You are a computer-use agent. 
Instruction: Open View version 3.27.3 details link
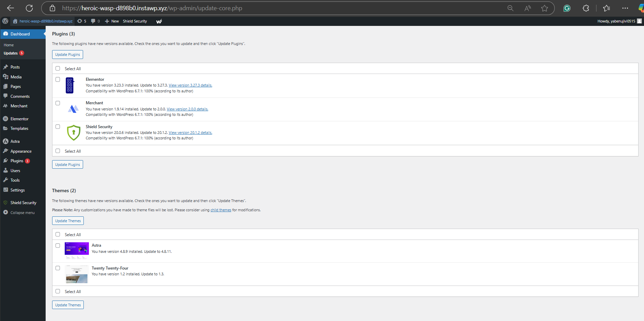pos(190,86)
